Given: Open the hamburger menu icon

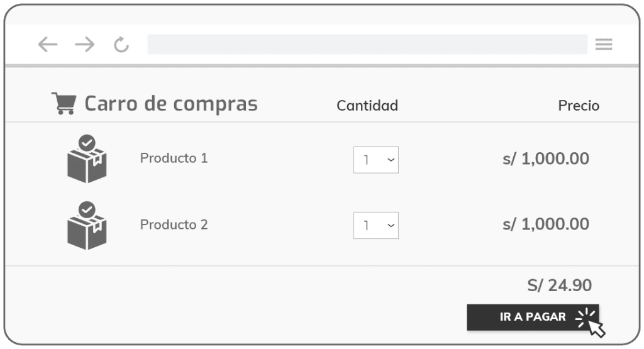Looking at the screenshot, I should pos(604,44).
